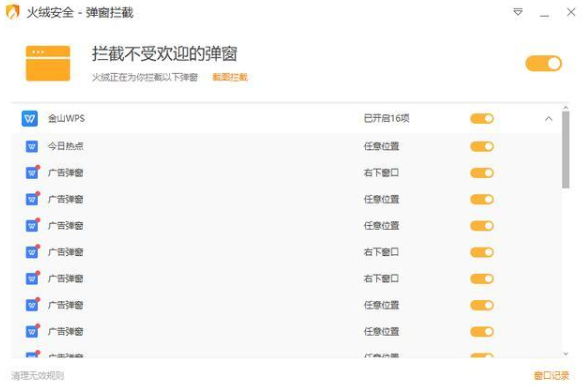Open 窗口记录 at bottom right
The image size is (585, 385).
(x=551, y=375)
